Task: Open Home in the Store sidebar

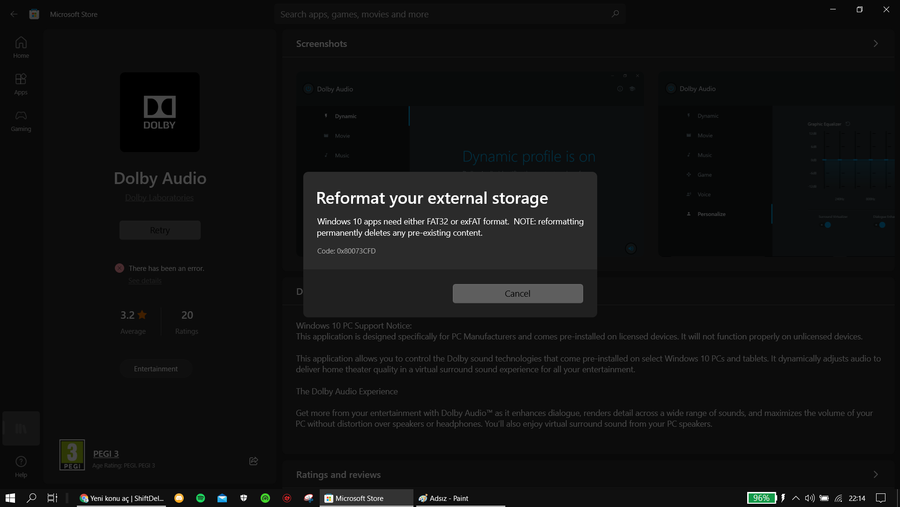Action: point(21,47)
